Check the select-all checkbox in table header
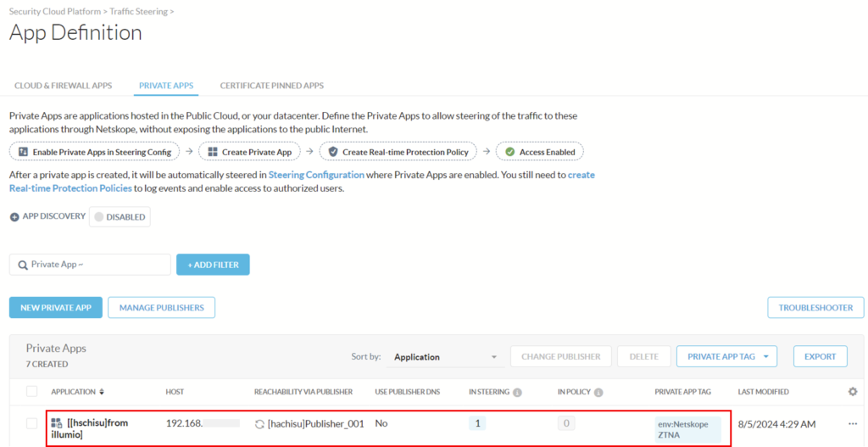868x447 pixels. (x=32, y=392)
